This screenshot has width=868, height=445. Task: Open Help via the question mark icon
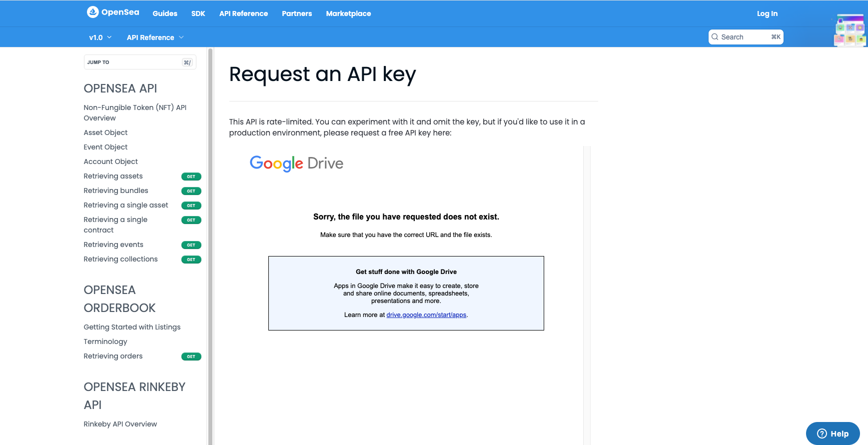(822, 433)
